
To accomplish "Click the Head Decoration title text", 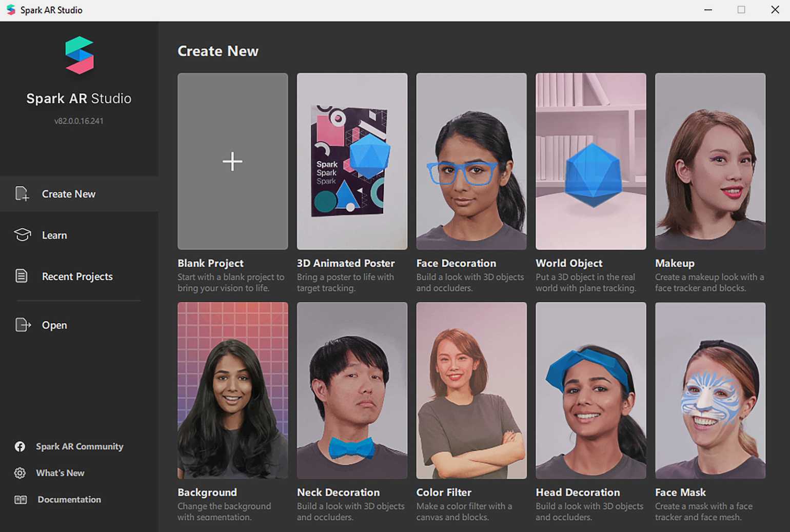I will coord(578,492).
